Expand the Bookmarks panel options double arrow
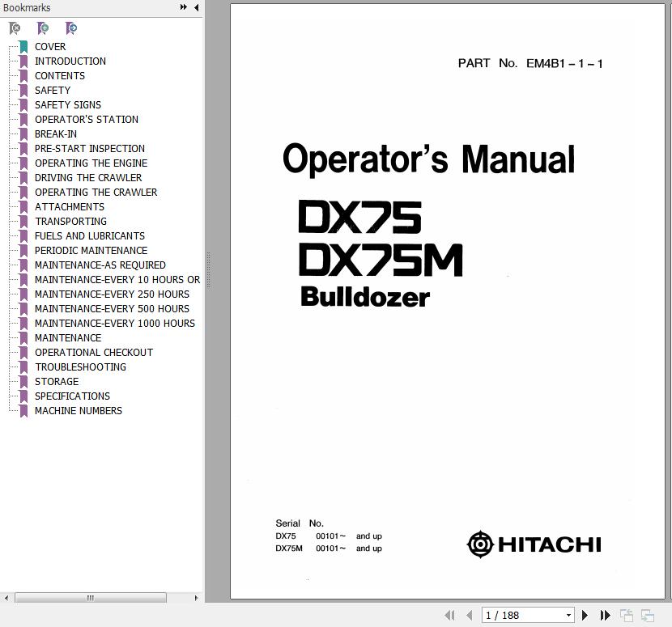Viewport: 672px width, 627px height. [184, 7]
